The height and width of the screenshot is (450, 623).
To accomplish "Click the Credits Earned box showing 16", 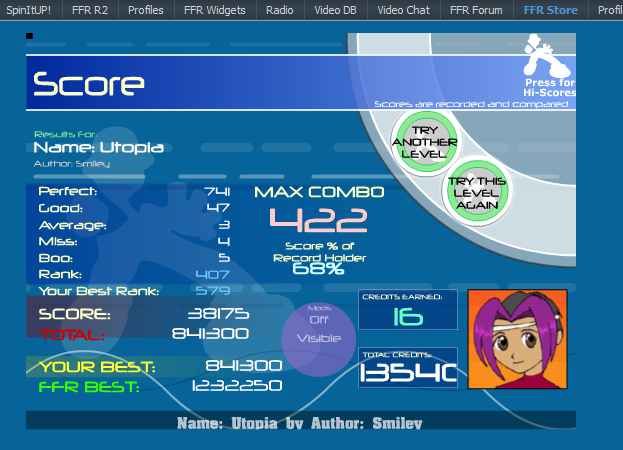I will tap(408, 311).
